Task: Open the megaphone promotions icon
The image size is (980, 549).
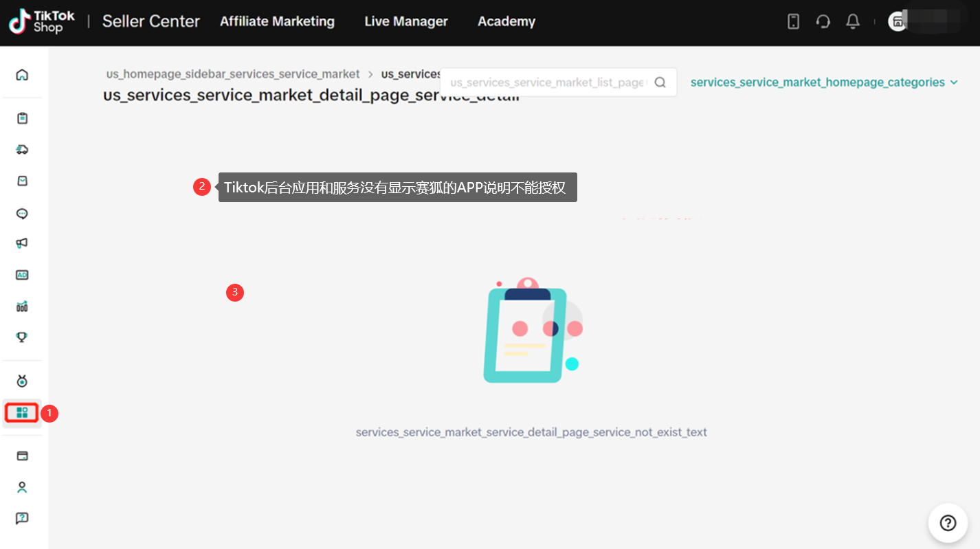Action: click(22, 243)
